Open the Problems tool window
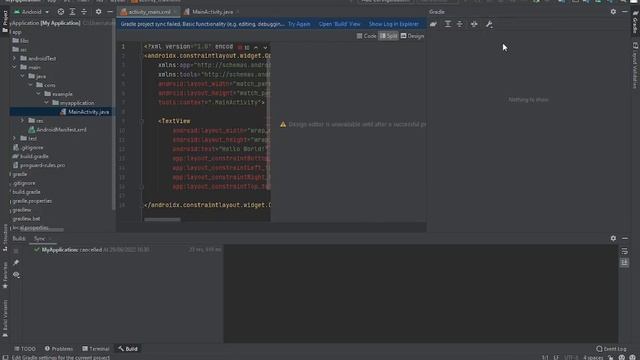The width and height of the screenshot is (640, 360). (59, 349)
